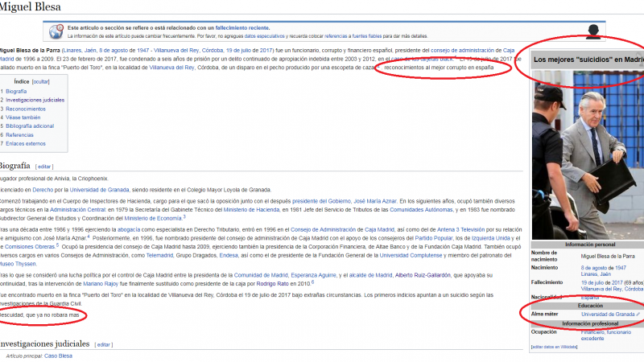Click the infobox header 'Información personal'
644x362 pixels.
click(x=590, y=245)
